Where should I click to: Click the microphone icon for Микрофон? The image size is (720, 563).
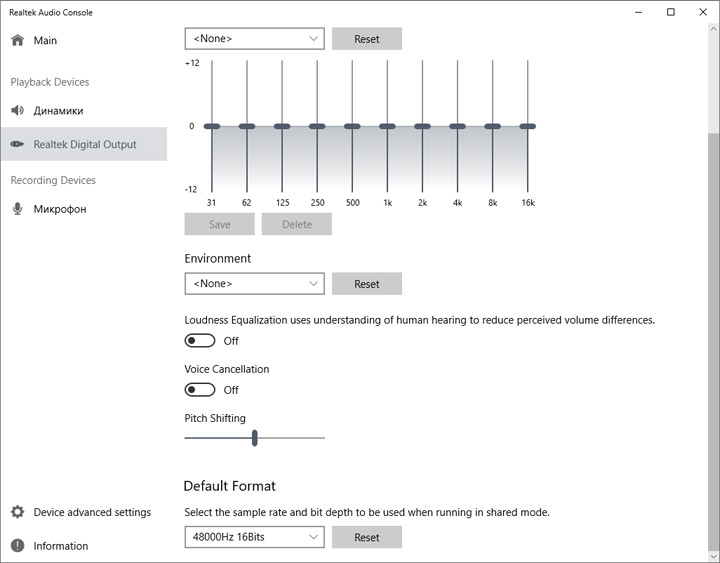[17, 208]
